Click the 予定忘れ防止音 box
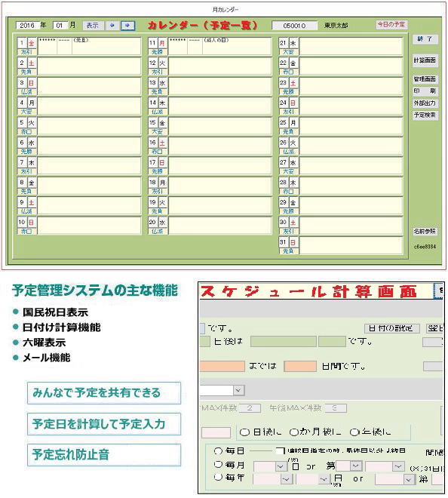This screenshot has width=448, height=498. pyautogui.click(x=104, y=455)
